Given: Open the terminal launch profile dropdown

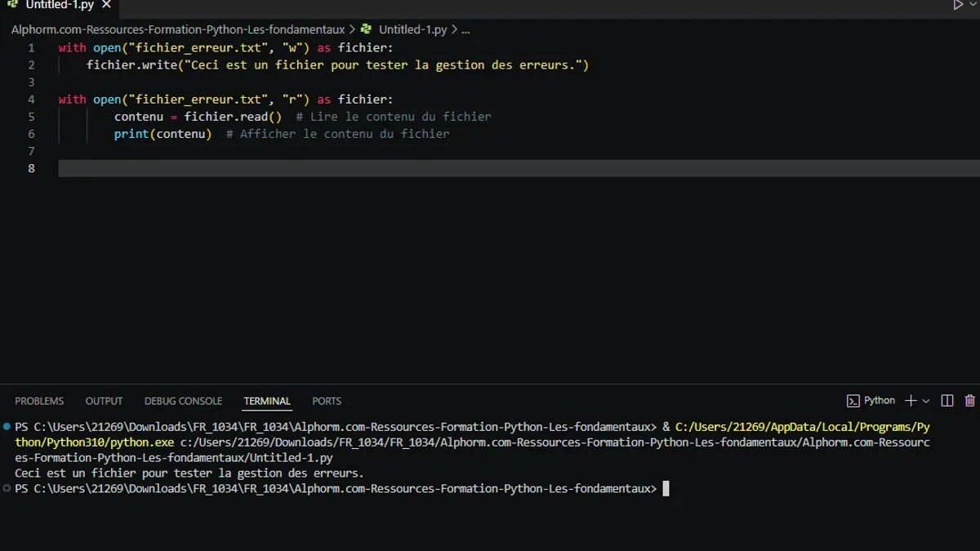Looking at the screenshot, I should point(925,401).
